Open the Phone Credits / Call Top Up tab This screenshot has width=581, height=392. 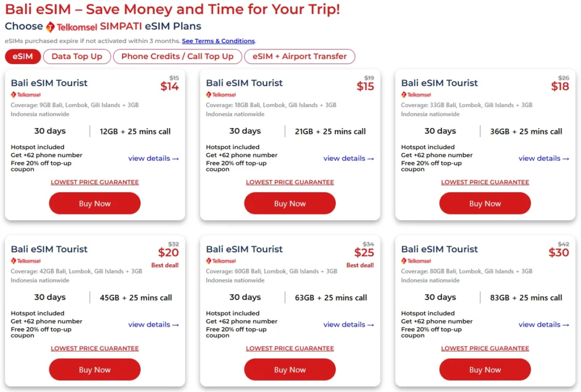pyautogui.click(x=177, y=56)
